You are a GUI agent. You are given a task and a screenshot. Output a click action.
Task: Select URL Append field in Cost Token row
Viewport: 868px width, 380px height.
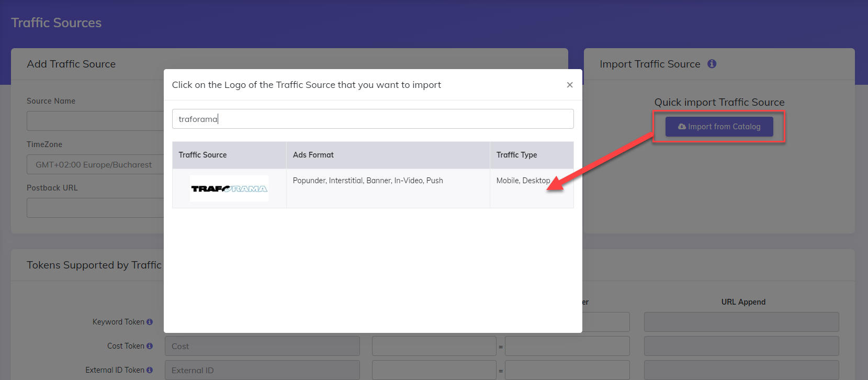pyautogui.click(x=741, y=346)
